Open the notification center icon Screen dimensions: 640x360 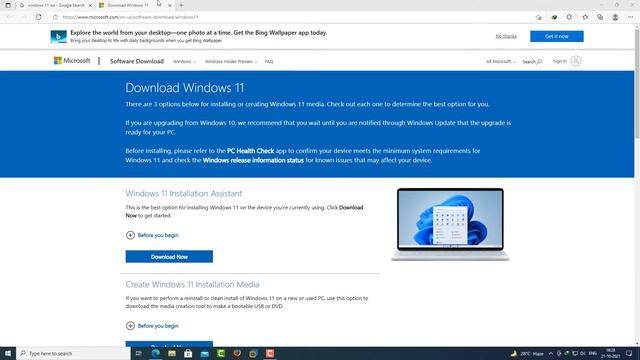tap(629, 353)
